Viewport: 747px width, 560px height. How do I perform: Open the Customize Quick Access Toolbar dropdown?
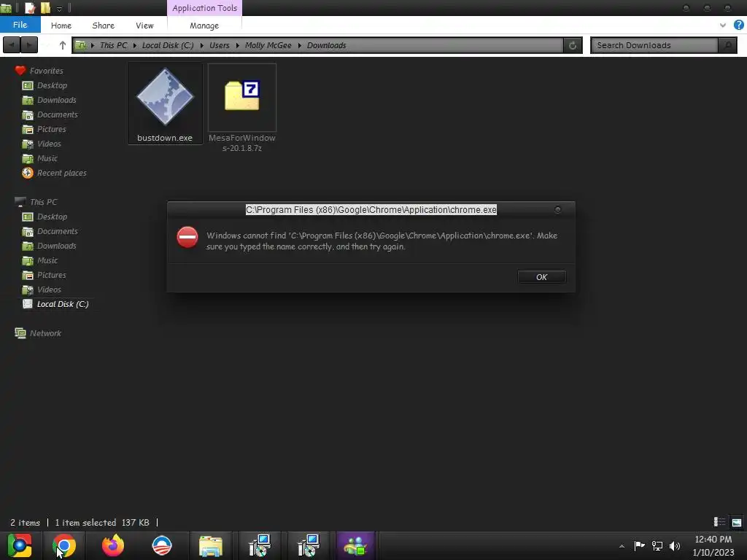[59, 9]
